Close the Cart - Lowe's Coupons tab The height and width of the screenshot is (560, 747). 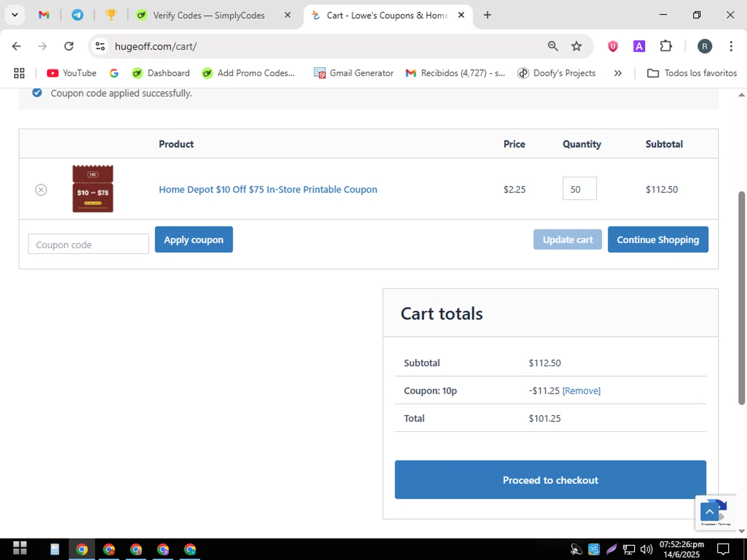point(461,15)
